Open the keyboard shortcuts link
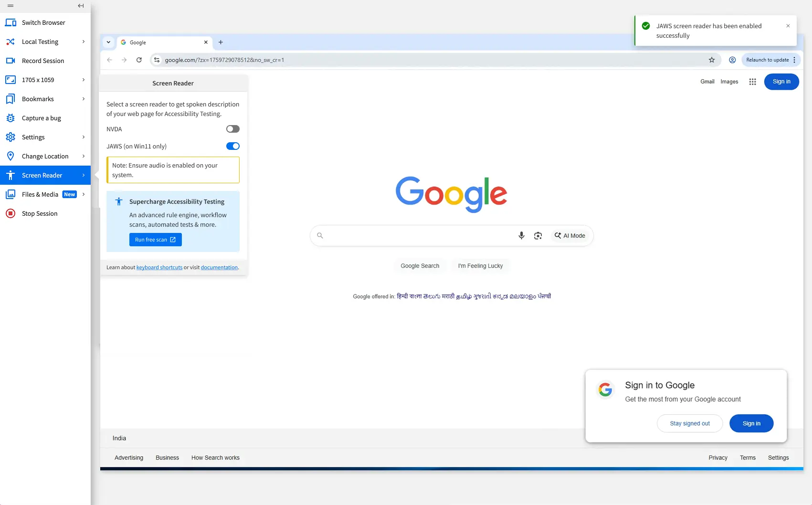 pos(159,267)
